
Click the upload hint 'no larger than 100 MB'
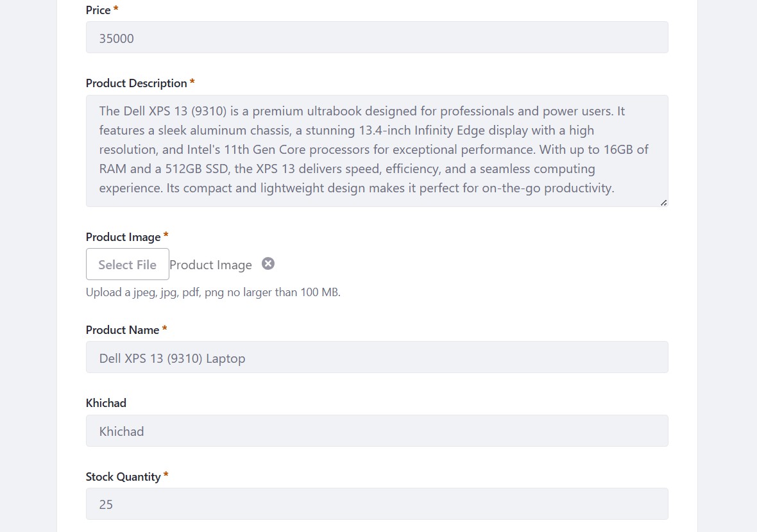coord(284,292)
